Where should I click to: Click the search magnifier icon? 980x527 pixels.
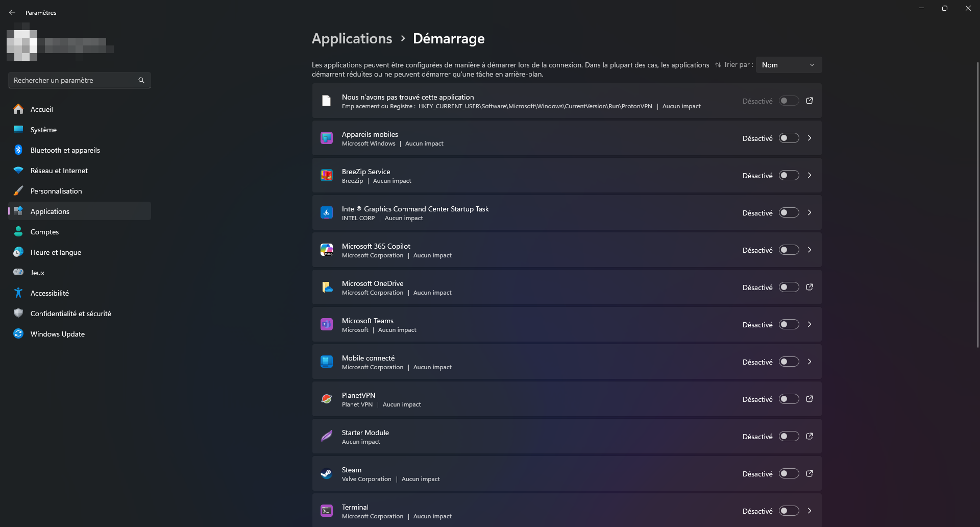pos(141,80)
